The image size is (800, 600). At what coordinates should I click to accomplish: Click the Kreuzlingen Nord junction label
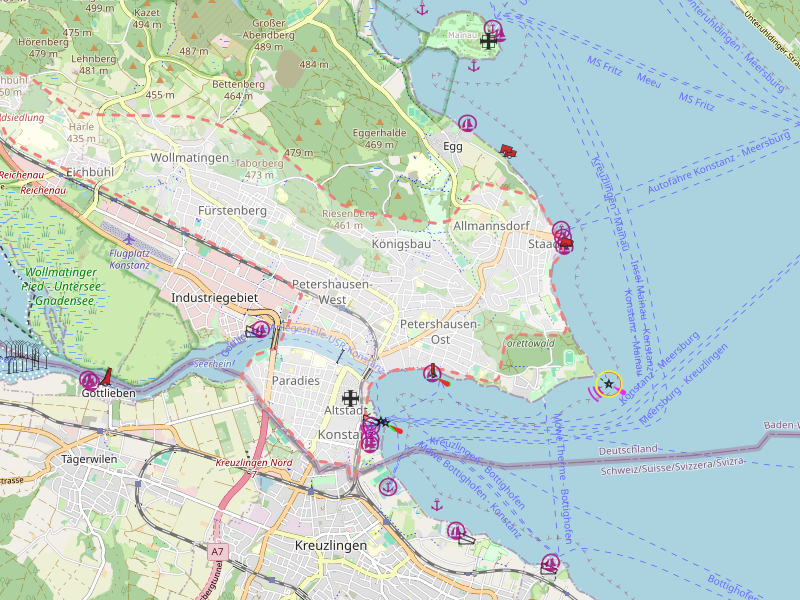pyautogui.click(x=252, y=464)
